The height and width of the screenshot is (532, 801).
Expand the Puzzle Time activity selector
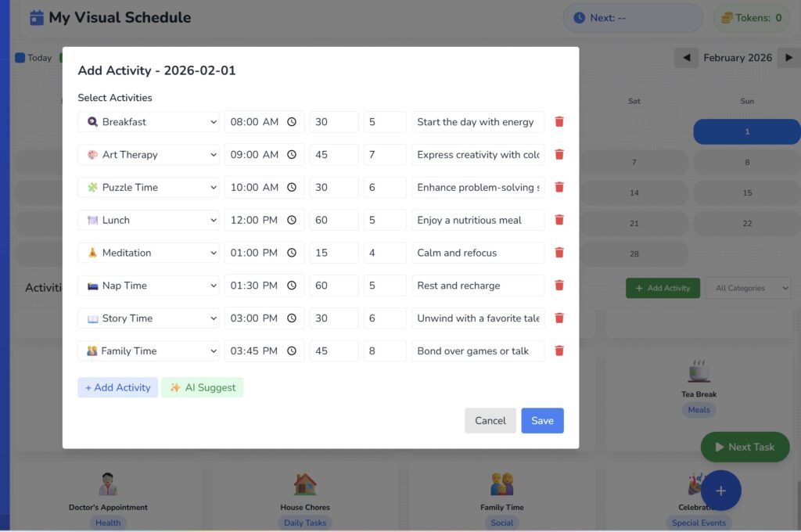148,187
